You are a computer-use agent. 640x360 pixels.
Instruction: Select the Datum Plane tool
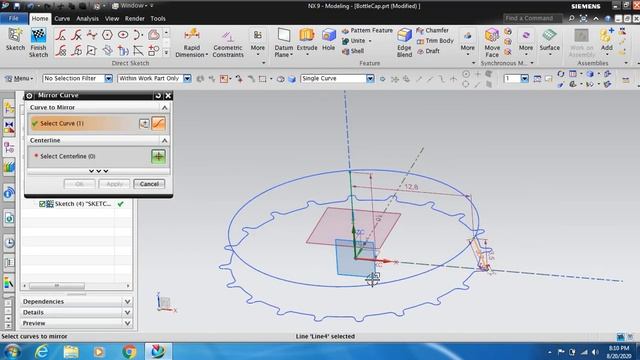[x=284, y=42]
